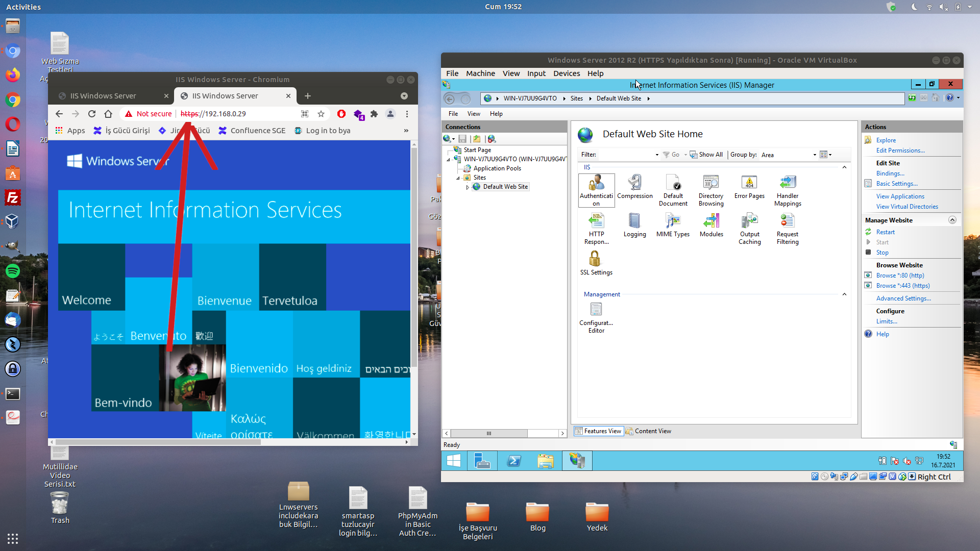
Task: Click Bindings... in Actions pane
Action: tap(890, 173)
